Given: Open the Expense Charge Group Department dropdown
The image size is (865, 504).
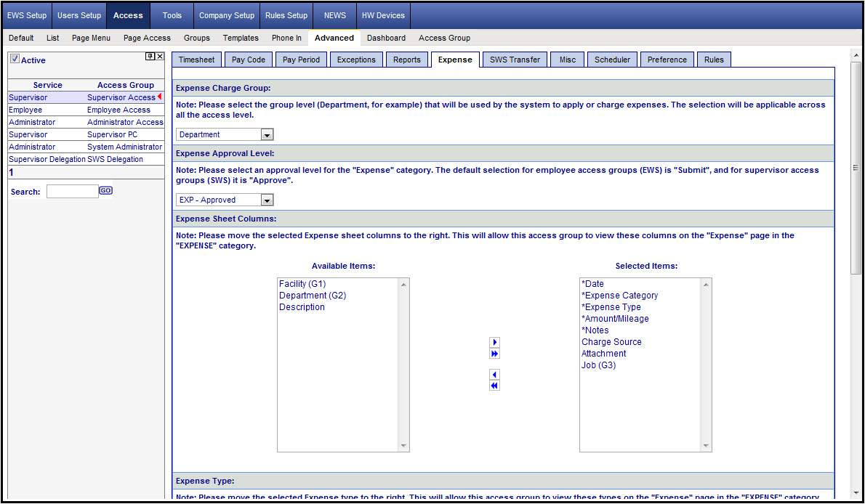Looking at the screenshot, I should click(x=225, y=134).
